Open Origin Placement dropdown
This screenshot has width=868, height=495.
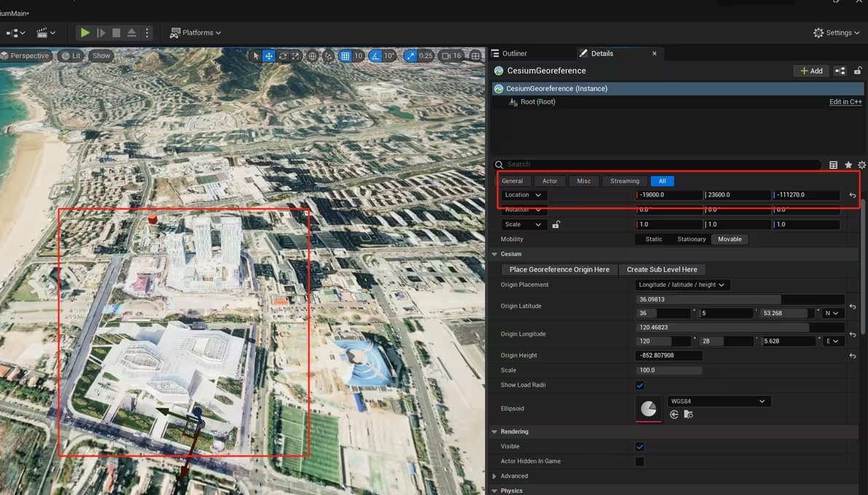point(682,285)
